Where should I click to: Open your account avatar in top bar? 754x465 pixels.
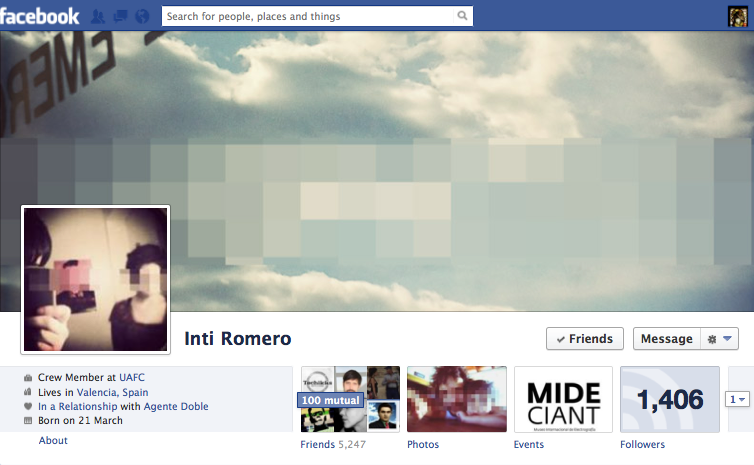[737, 16]
